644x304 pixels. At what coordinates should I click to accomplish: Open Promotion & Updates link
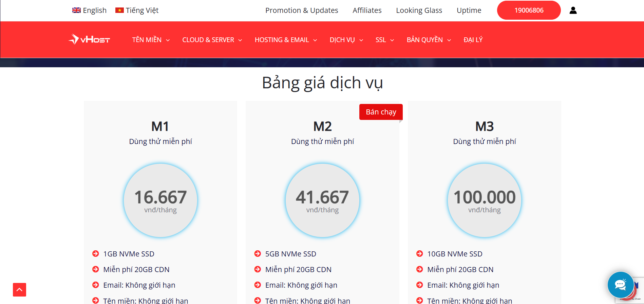coord(302,11)
